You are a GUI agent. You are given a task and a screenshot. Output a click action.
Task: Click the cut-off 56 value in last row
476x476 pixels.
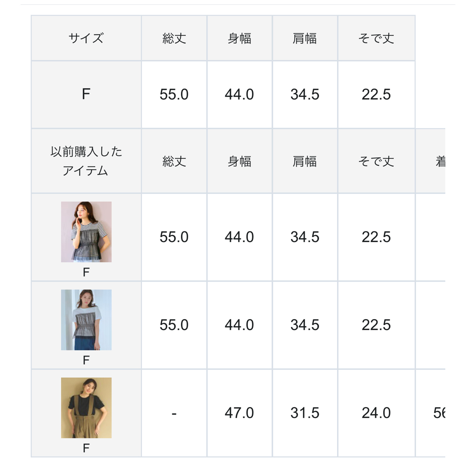(439, 413)
